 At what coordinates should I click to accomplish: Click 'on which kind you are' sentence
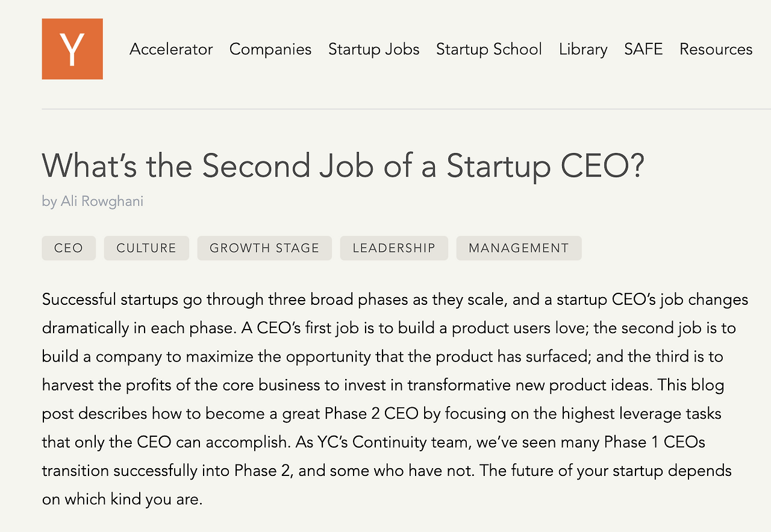pos(120,499)
